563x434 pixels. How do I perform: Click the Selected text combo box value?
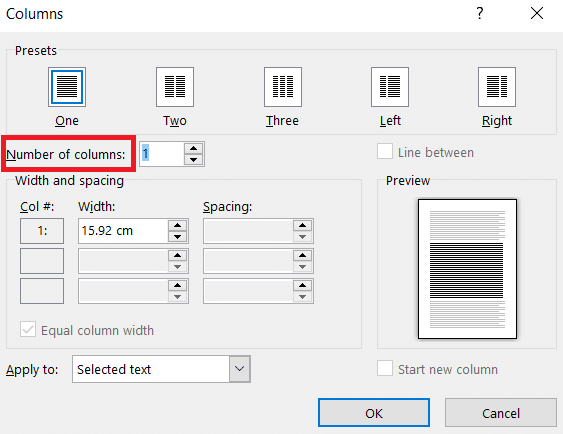(x=150, y=369)
